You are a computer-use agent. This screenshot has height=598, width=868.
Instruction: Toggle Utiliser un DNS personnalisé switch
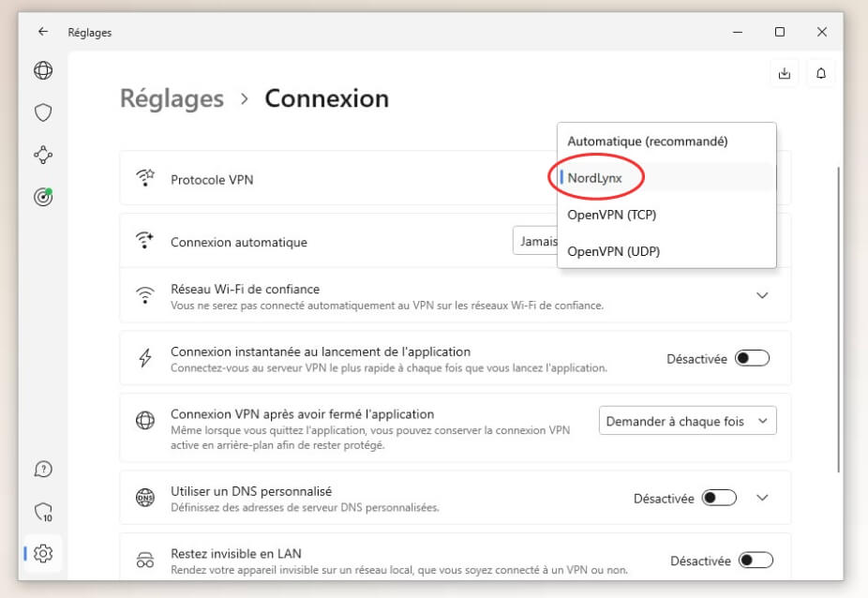[x=719, y=498]
